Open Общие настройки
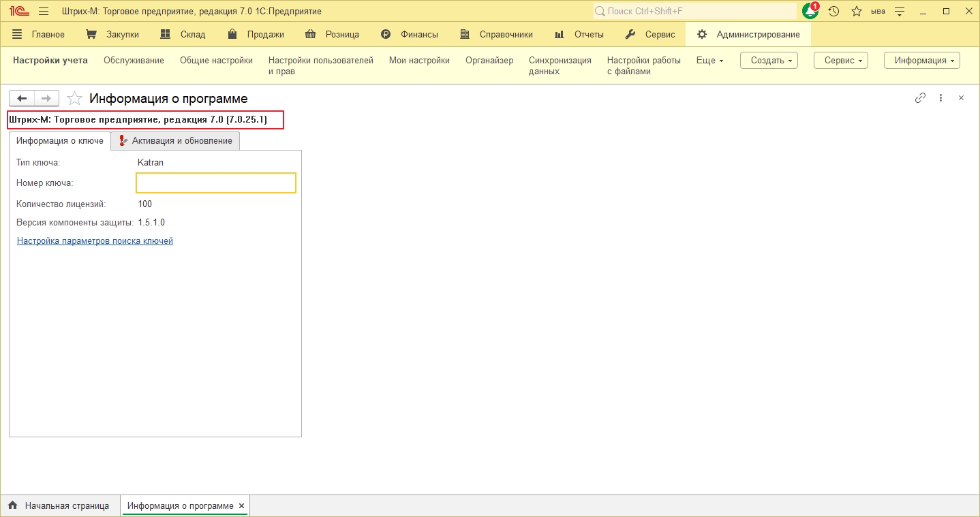 point(216,61)
